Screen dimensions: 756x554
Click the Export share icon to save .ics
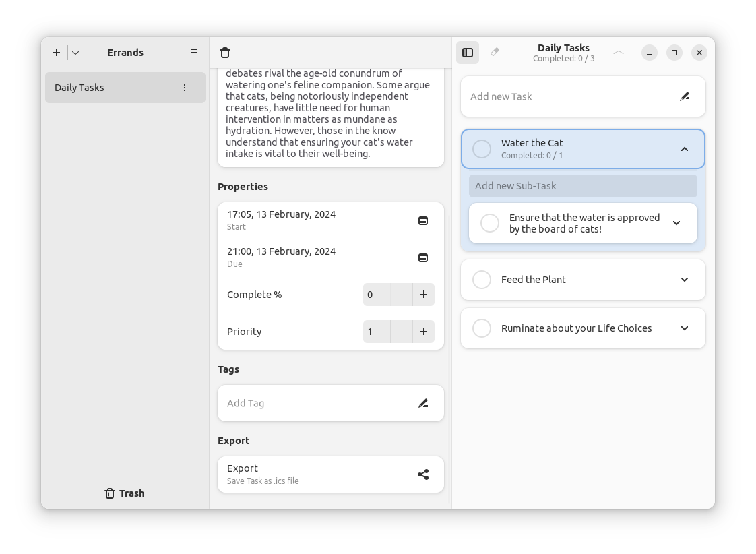coord(423,474)
